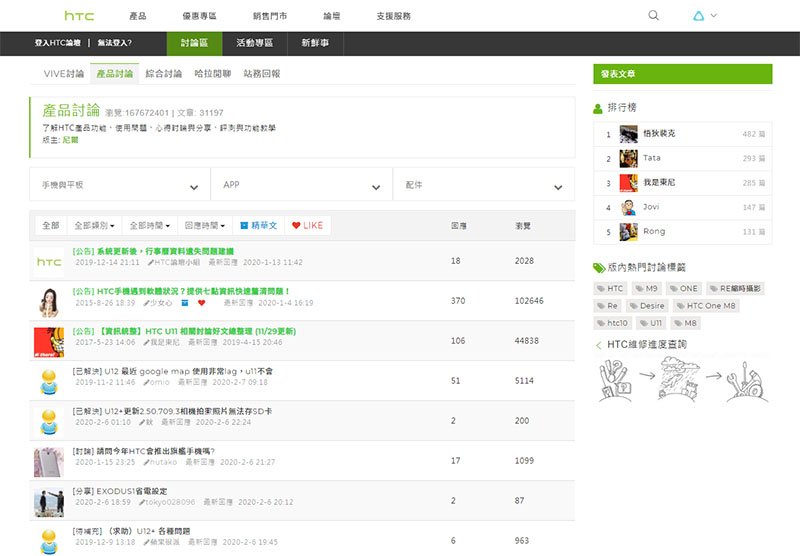The width and height of the screenshot is (800, 556).
Task: Click the Desire tag
Action: click(x=647, y=306)
